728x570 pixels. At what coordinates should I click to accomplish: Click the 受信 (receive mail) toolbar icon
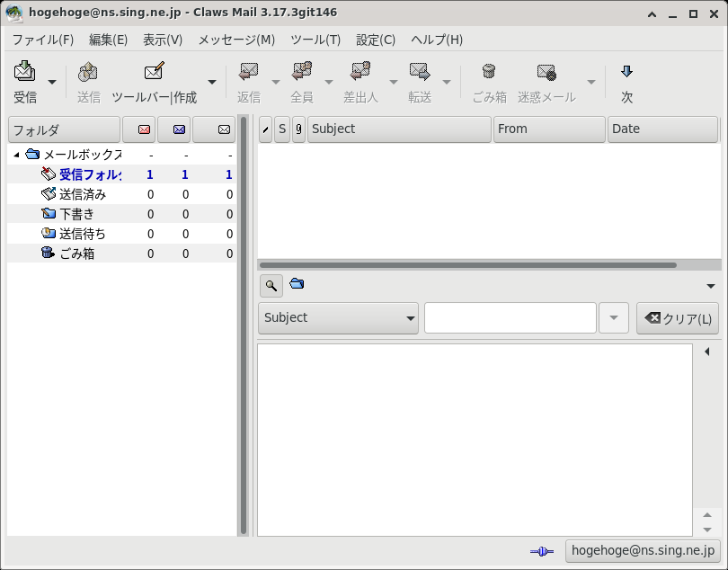24,72
